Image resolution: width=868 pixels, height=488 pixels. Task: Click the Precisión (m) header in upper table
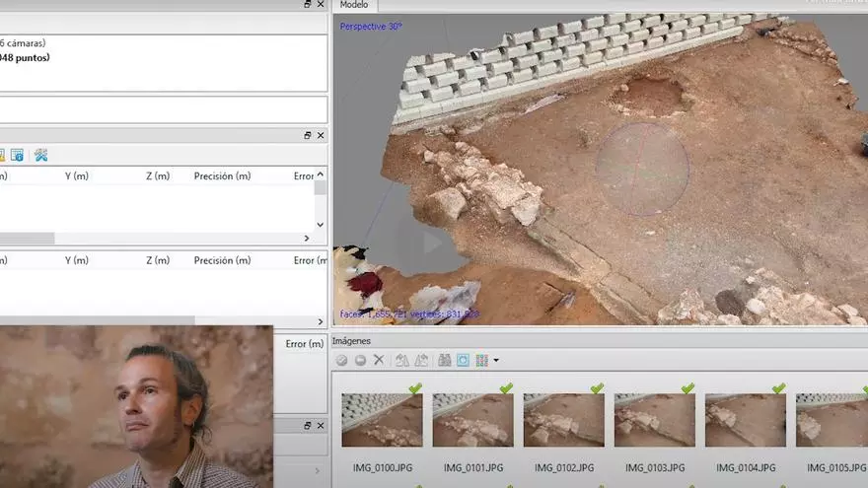pos(222,176)
